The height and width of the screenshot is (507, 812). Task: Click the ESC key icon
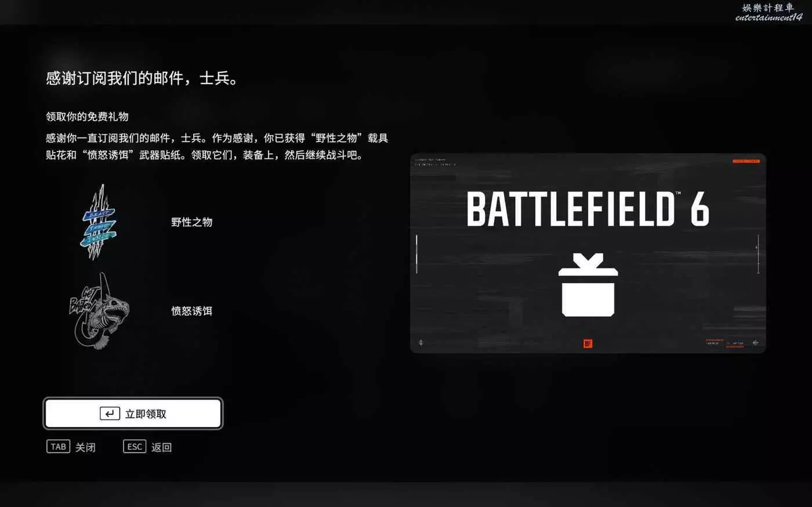pos(135,447)
